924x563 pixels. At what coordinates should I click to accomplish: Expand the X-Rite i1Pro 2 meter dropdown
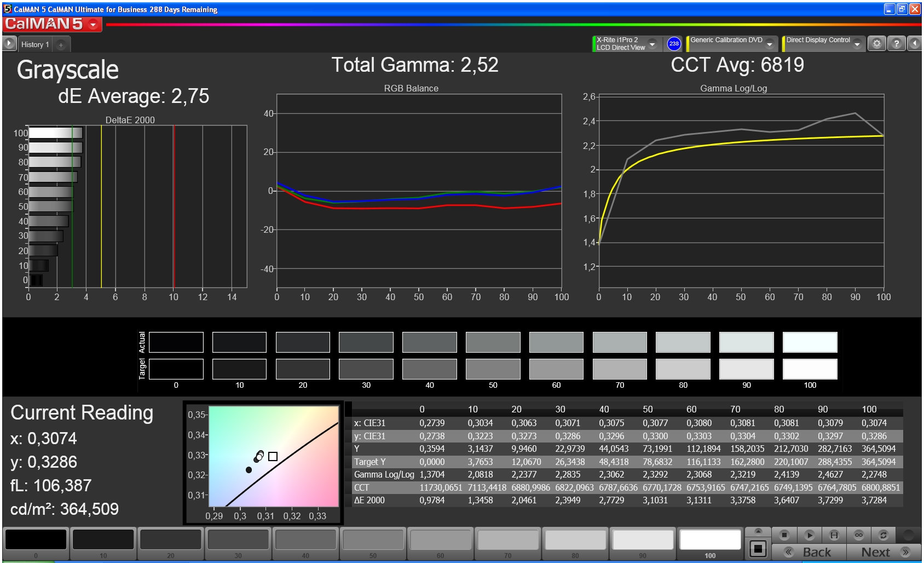(x=652, y=44)
